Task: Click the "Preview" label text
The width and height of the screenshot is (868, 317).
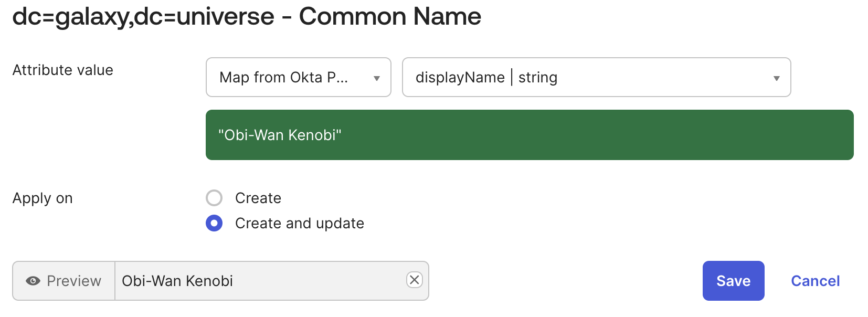Action: pyautogui.click(x=74, y=281)
